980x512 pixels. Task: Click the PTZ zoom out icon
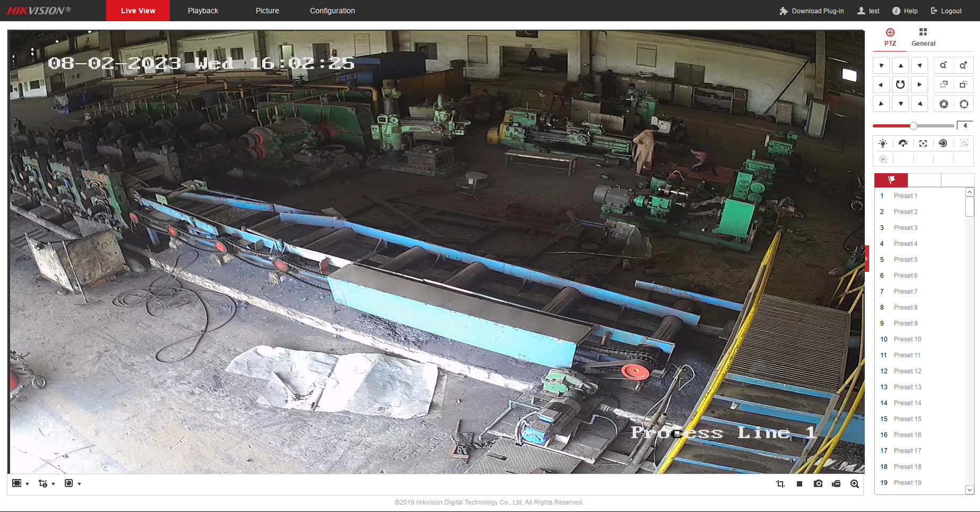click(943, 65)
